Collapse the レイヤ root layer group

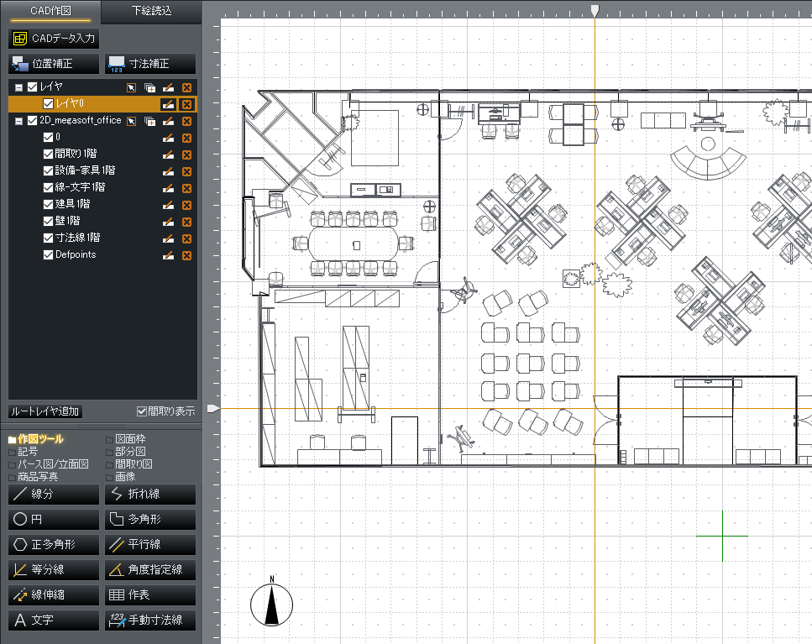pos(18,87)
